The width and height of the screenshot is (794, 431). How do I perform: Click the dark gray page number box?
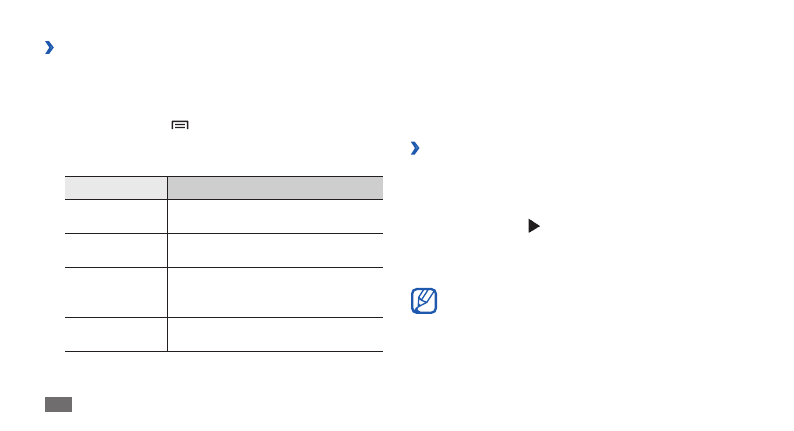(x=58, y=404)
